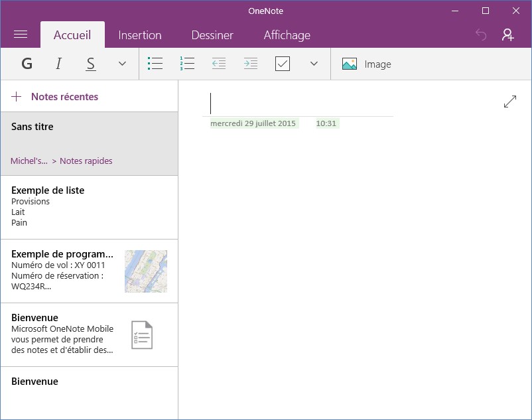Decrease paragraph indent
The width and height of the screenshot is (532, 420).
click(x=218, y=64)
